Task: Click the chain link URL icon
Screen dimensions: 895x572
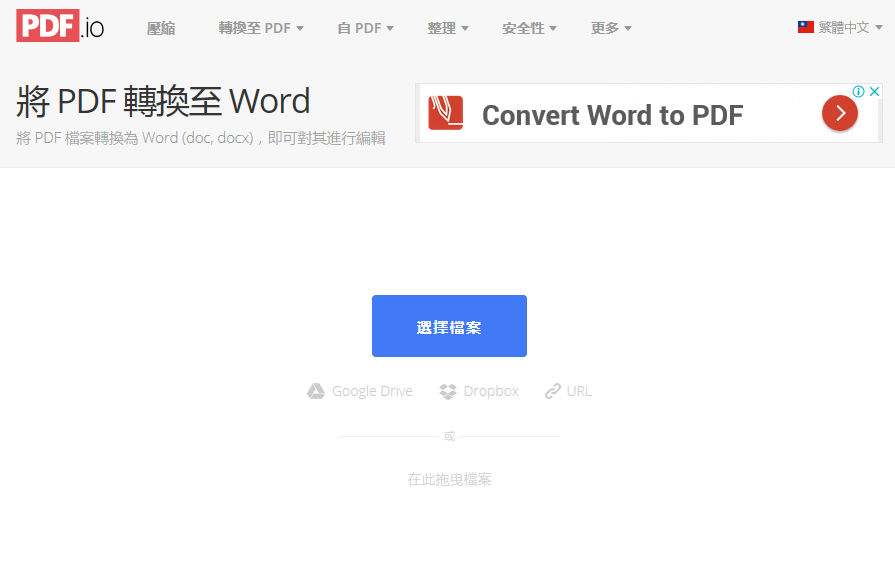Action: 553,391
